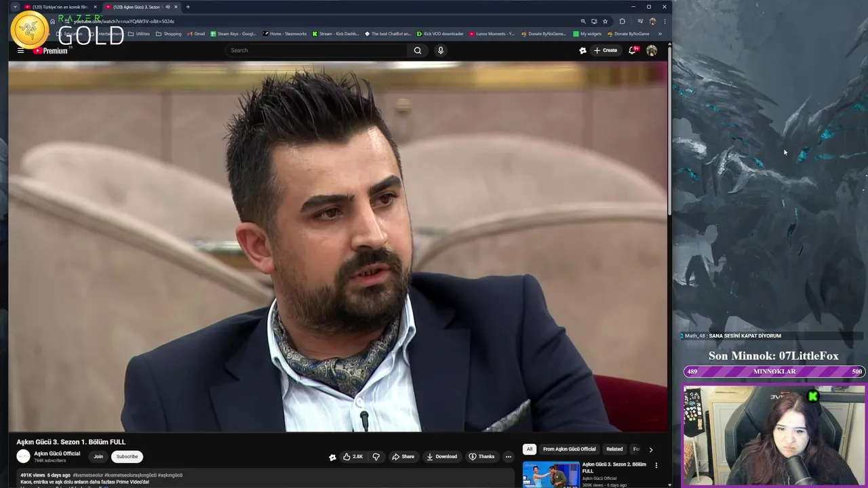Open the Aşkın Gücü Official channel name

click(57, 453)
